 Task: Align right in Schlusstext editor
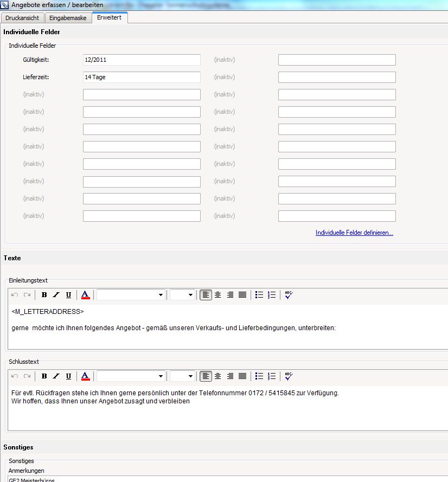(230, 376)
